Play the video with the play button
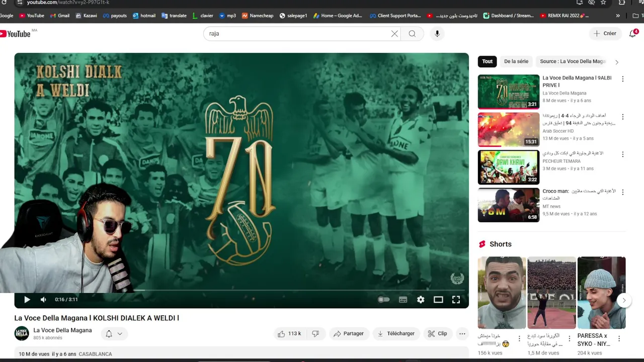 point(27,300)
